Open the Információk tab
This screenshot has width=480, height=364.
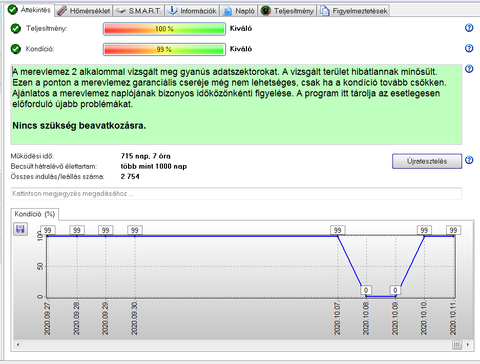(x=192, y=11)
